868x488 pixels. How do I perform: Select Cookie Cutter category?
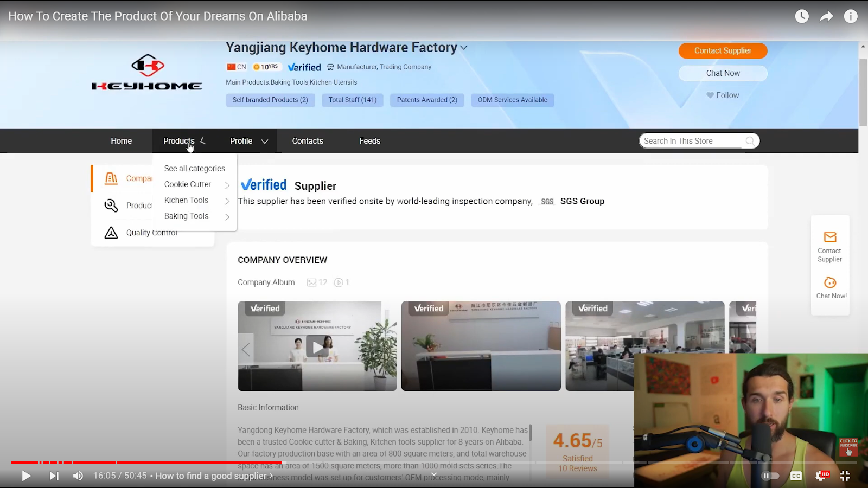tap(188, 184)
